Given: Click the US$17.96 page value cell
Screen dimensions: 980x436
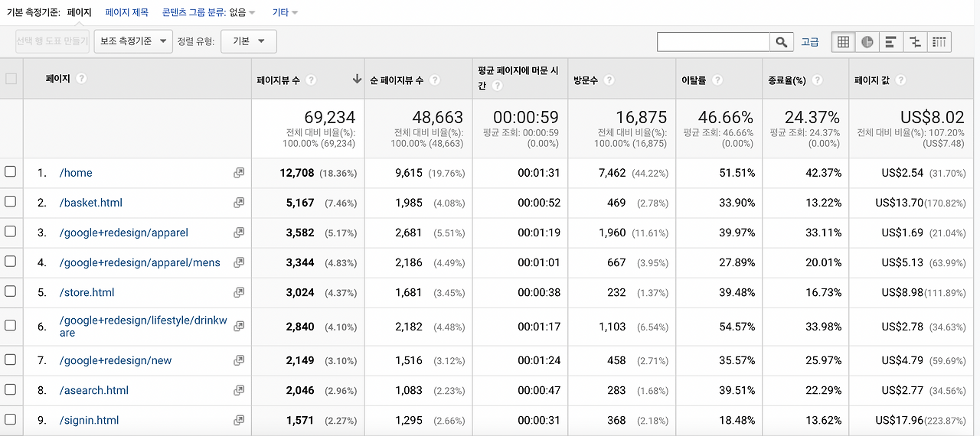Looking at the screenshot, I should 900,420.
